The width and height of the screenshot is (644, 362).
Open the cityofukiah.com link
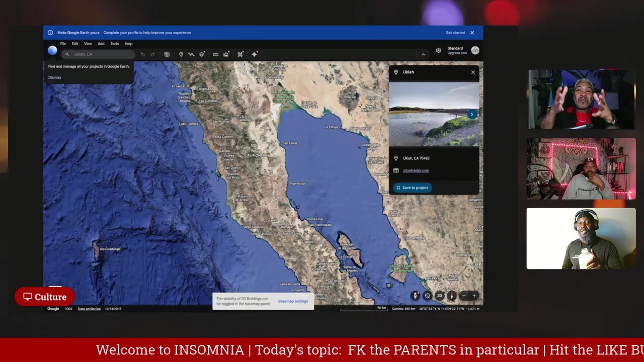pos(416,170)
